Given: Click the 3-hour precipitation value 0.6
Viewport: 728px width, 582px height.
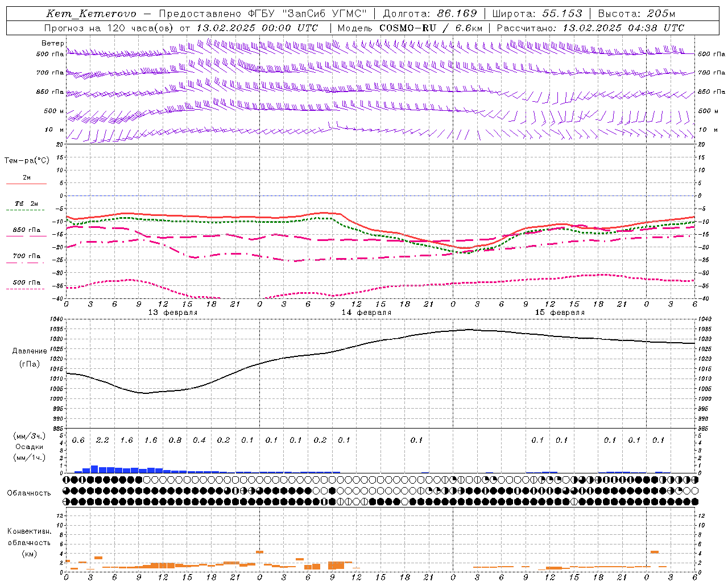Looking at the screenshot, I should (x=78, y=440).
